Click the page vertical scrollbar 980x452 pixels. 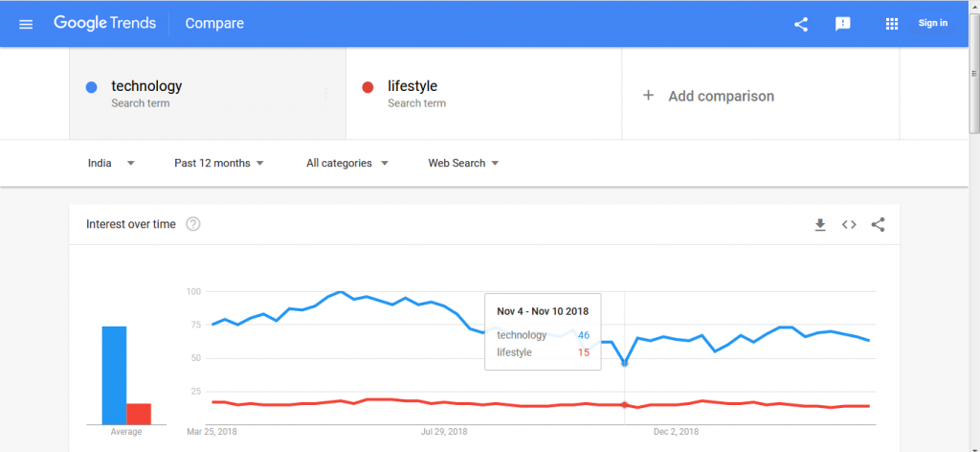(x=974, y=226)
